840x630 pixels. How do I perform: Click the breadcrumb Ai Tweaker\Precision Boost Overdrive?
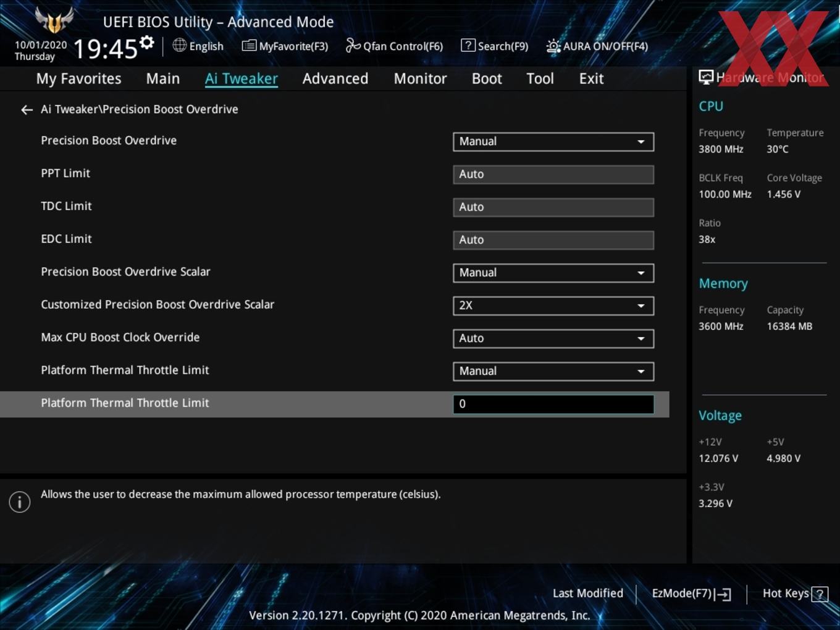[x=140, y=109]
